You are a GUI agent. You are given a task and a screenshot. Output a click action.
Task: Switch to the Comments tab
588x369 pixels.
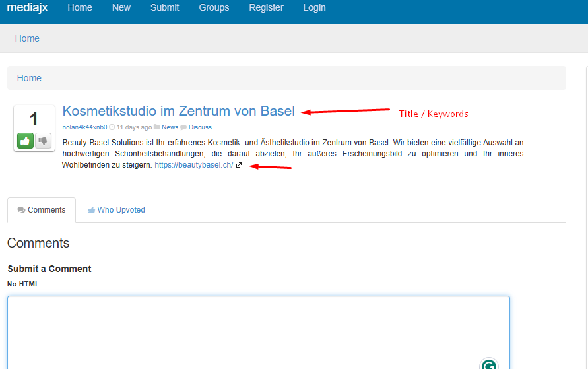coord(42,210)
